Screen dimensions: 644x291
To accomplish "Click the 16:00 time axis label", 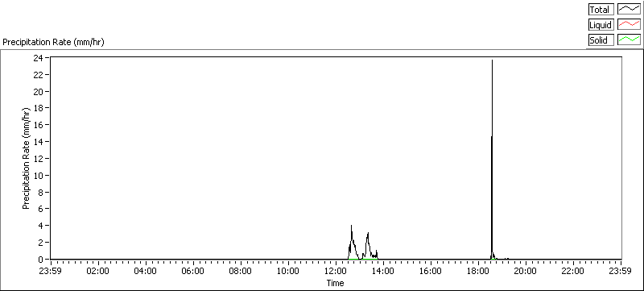I will coord(431,272).
